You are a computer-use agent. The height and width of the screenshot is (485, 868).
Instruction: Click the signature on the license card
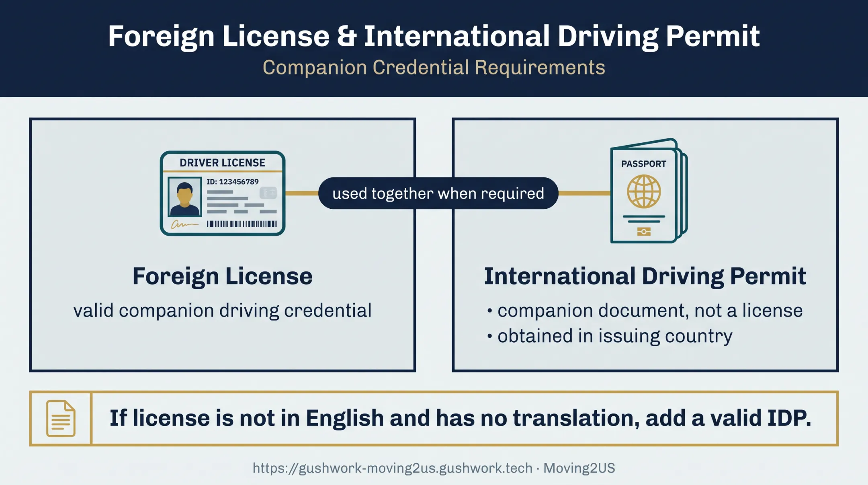click(184, 224)
